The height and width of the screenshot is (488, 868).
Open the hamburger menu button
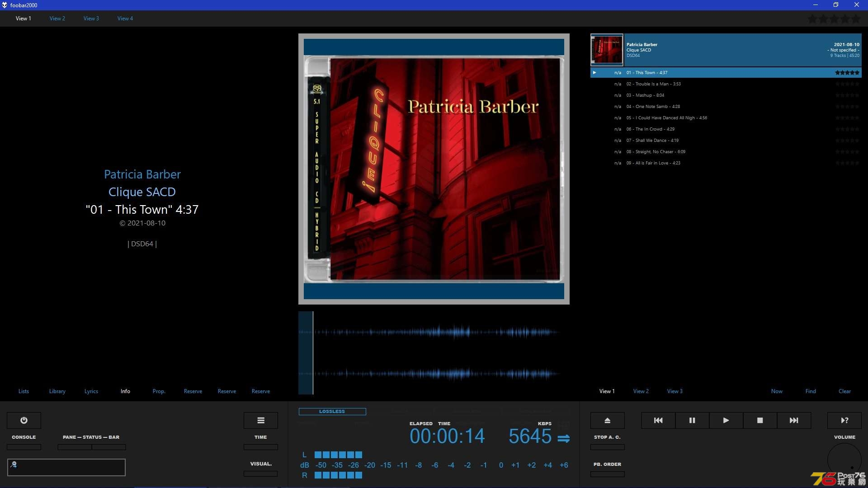261,420
